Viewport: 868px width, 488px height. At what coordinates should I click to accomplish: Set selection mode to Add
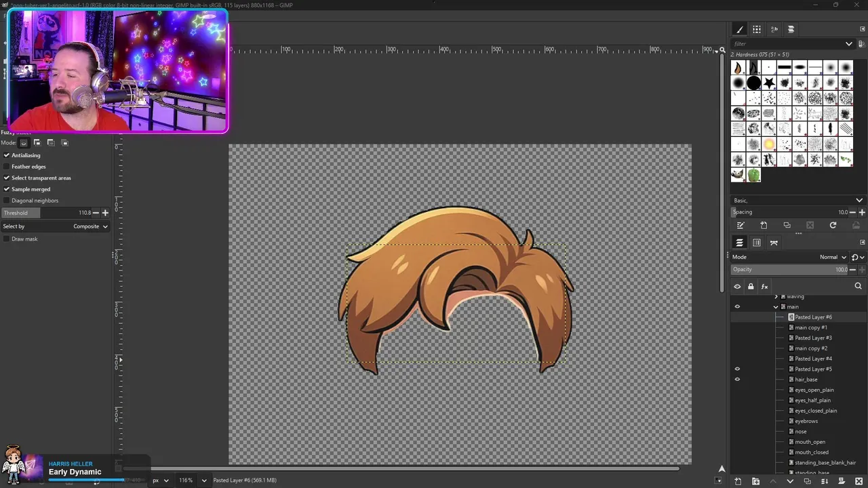[x=37, y=143]
